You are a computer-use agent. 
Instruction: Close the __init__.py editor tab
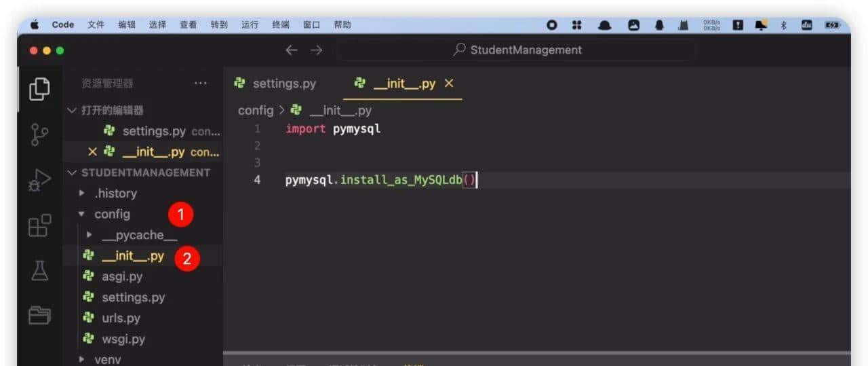click(448, 84)
